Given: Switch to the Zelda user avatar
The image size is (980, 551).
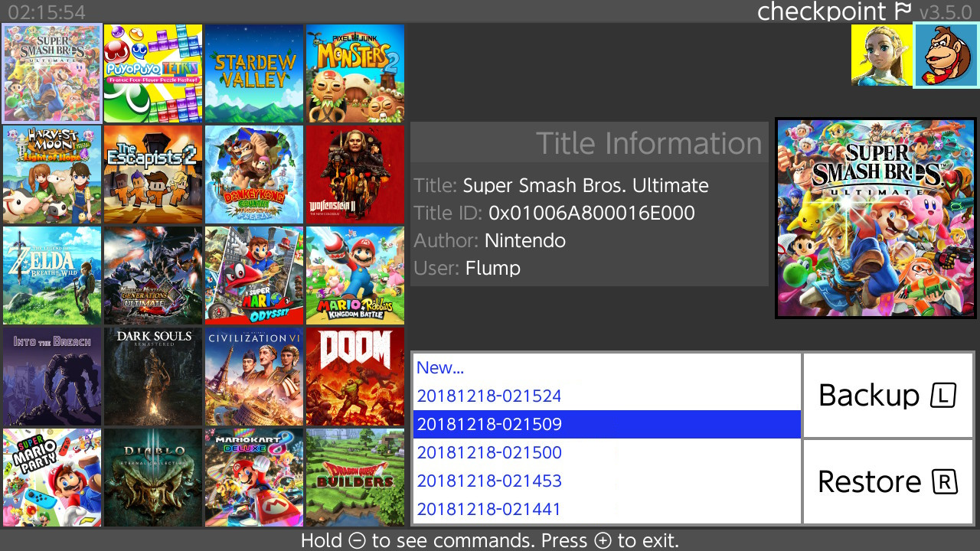Looking at the screenshot, I should click(x=881, y=55).
